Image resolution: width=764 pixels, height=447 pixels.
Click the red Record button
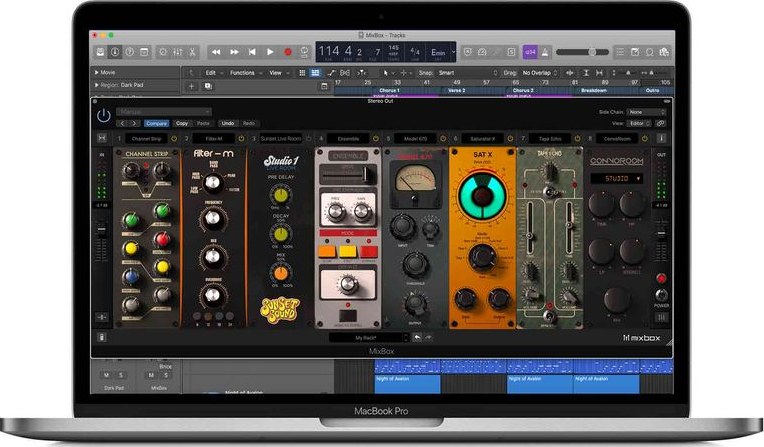(288, 52)
